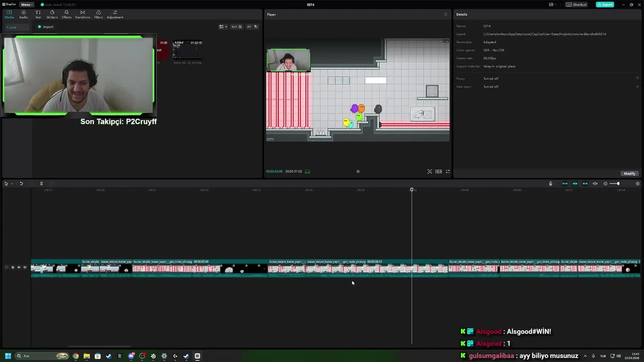The width and height of the screenshot is (644, 362).
Task: Click the SDR - Rec.709 color space value
Action: (x=494, y=50)
